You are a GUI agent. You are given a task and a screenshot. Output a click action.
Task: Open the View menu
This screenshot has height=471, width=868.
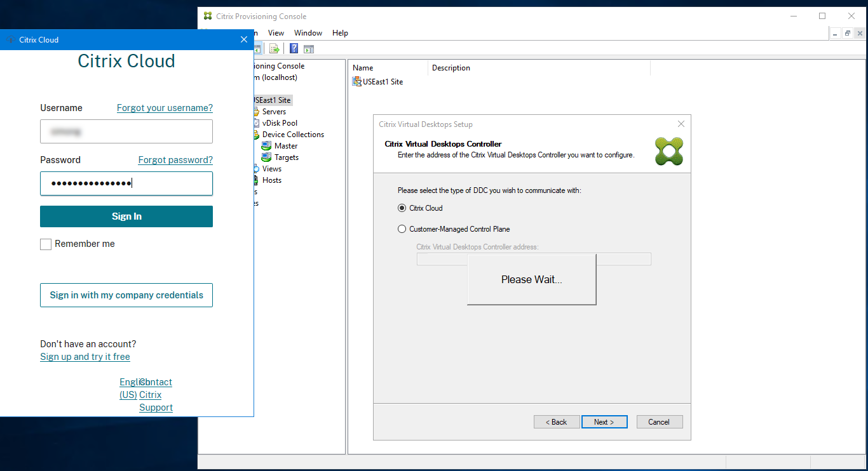[276, 32]
